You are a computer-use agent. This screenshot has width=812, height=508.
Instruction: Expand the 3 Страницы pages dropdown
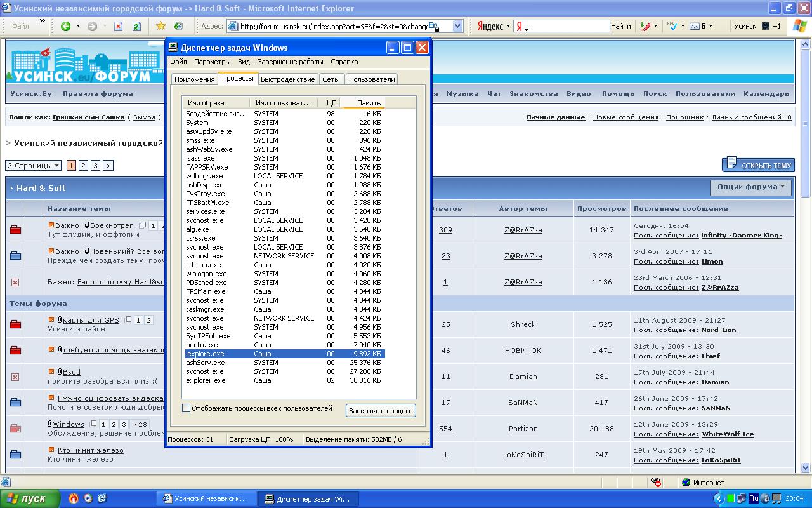click(x=34, y=166)
